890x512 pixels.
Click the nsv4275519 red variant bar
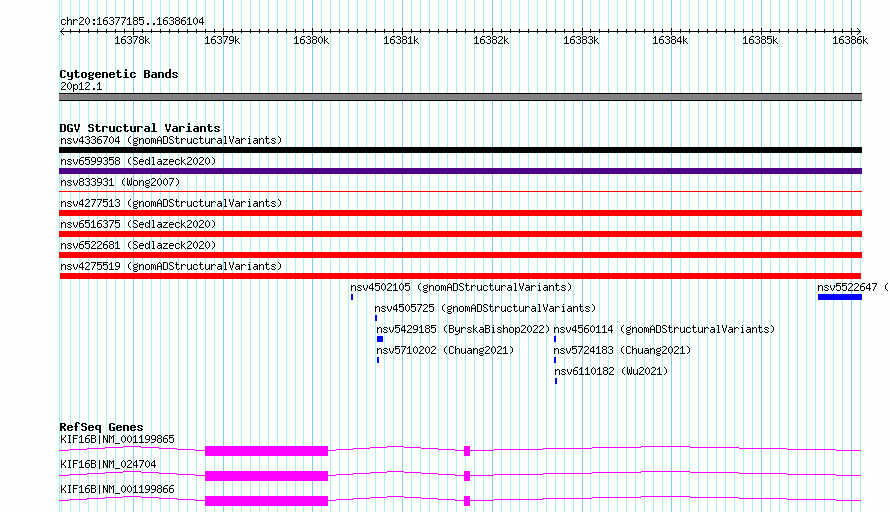click(x=460, y=276)
